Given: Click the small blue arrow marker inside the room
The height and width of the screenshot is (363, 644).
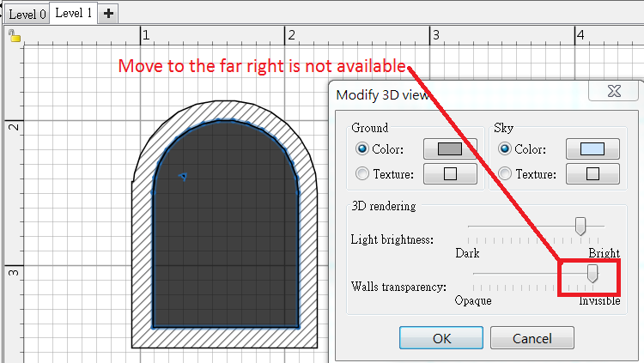Looking at the screenshot, I should (x=183, y=177).
